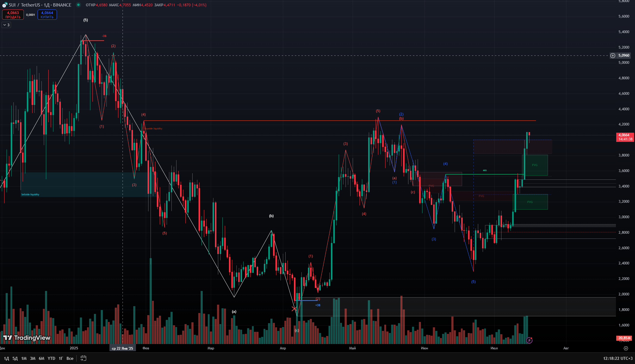The width and height of the screenshot is (635, 364).
Task: Select the white (a) wave label
Action: point(234,312)
